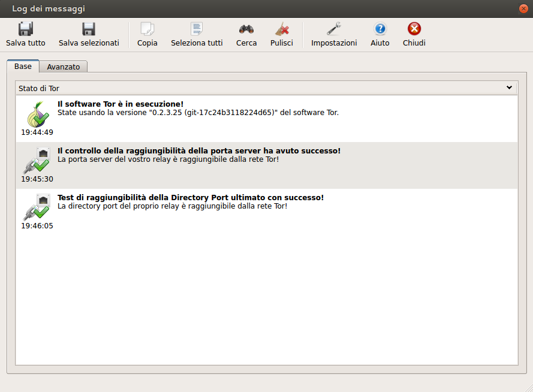Viewport: 533px width, 392px height.
Task: Switch to the Avanzato tab
Action: (64, 67)
